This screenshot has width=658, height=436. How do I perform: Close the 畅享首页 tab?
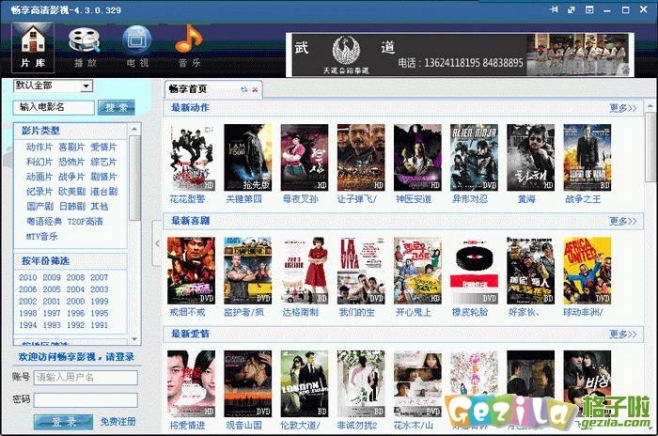coord(255,89)
